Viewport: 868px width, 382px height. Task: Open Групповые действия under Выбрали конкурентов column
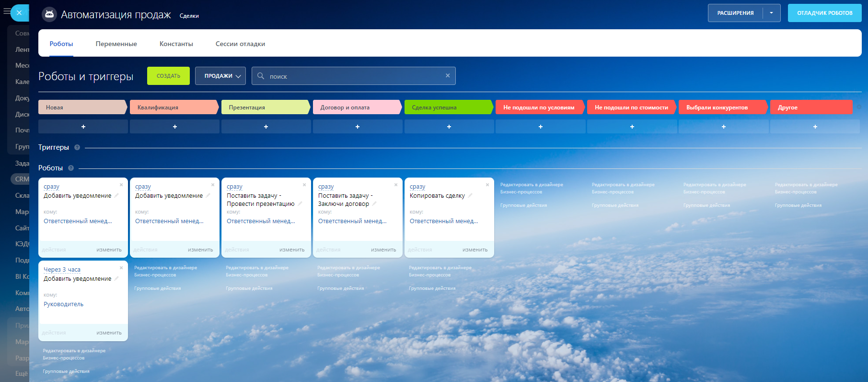point(706,205)
